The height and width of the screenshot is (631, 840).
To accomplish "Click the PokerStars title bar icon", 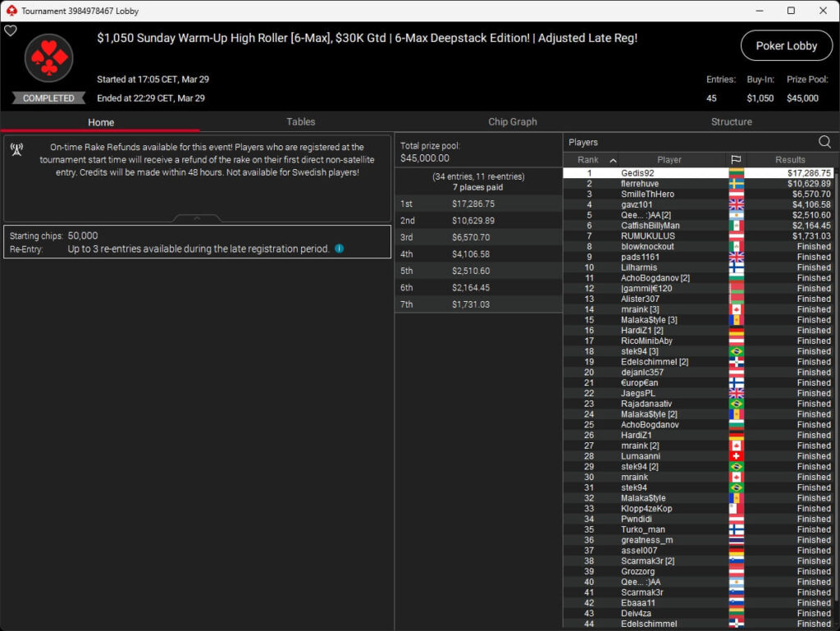I will [11, 11].
